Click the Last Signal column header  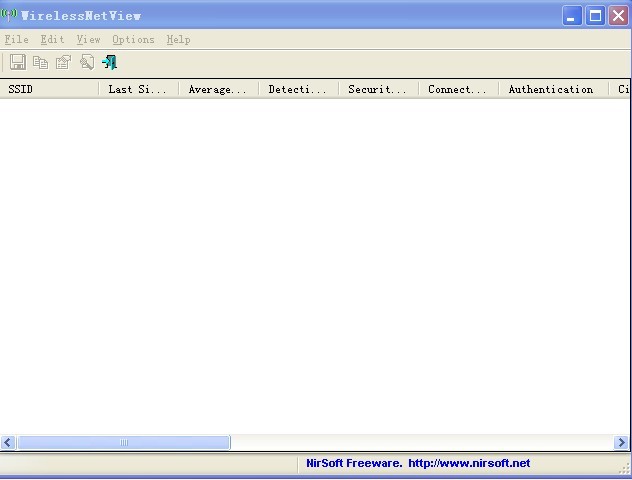(x=138, y=89)
